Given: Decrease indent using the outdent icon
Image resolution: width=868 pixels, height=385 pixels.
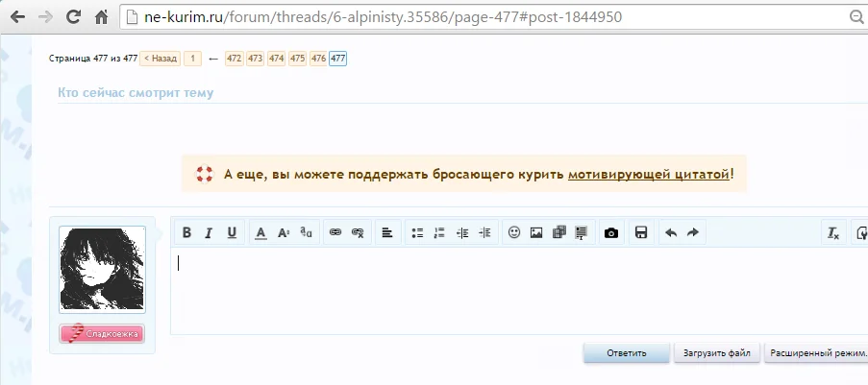Looking at the screenshot, I should (462, 233).
